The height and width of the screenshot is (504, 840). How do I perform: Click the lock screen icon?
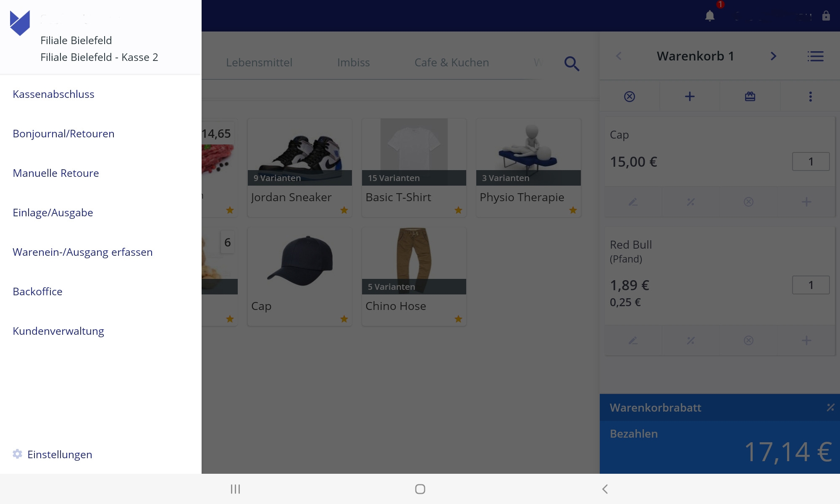(x=826, y=16)
